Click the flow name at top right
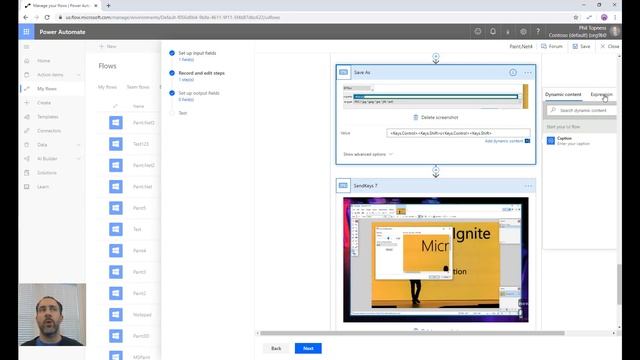640x360 pixels. [x=521, y=47]
